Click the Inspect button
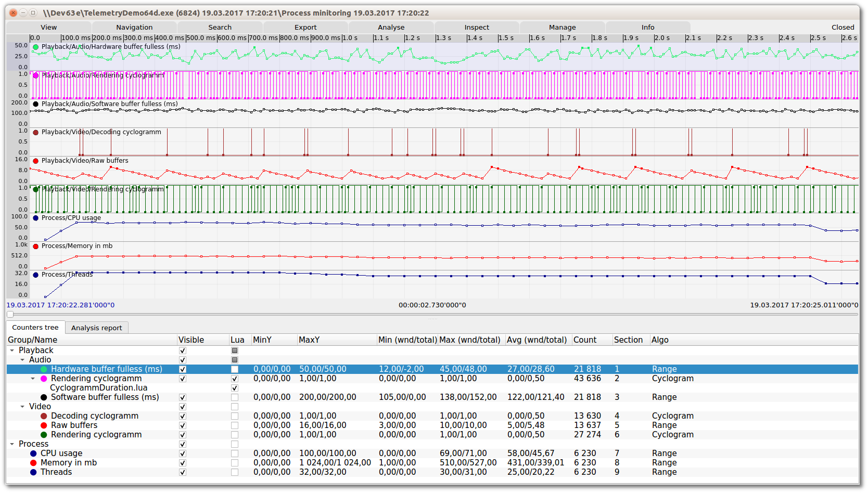Image resolution: width=868 pixels, height=493 pixels. 477,27
